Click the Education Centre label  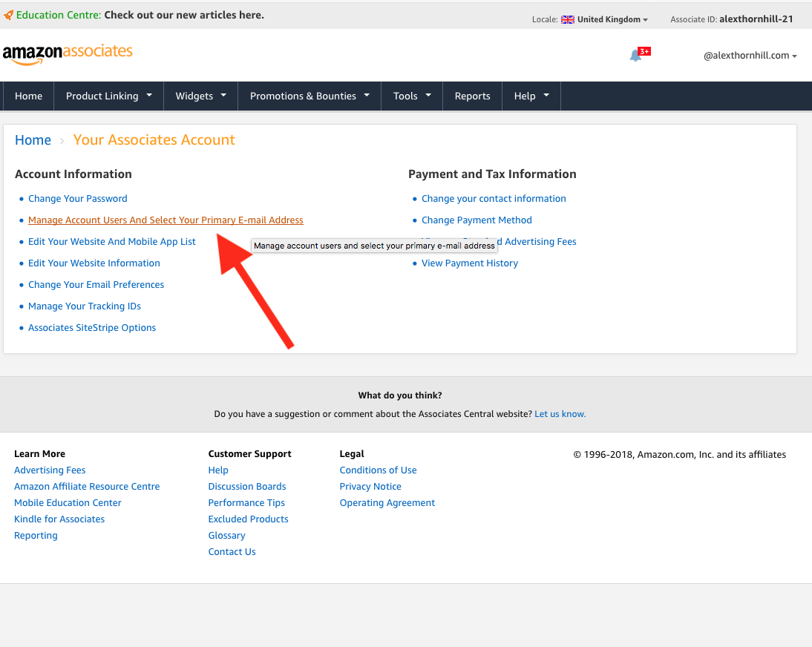[59, 15]
